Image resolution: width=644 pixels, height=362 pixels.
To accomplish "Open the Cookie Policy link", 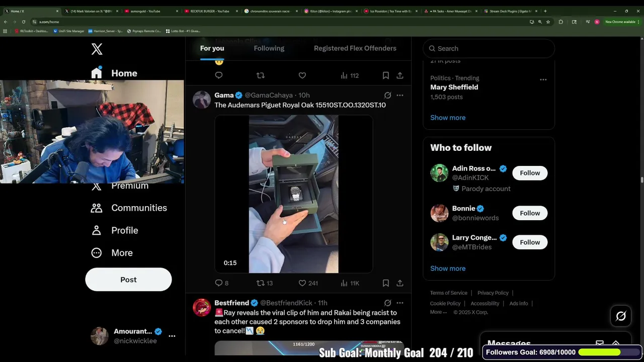I will click(445, 304).
